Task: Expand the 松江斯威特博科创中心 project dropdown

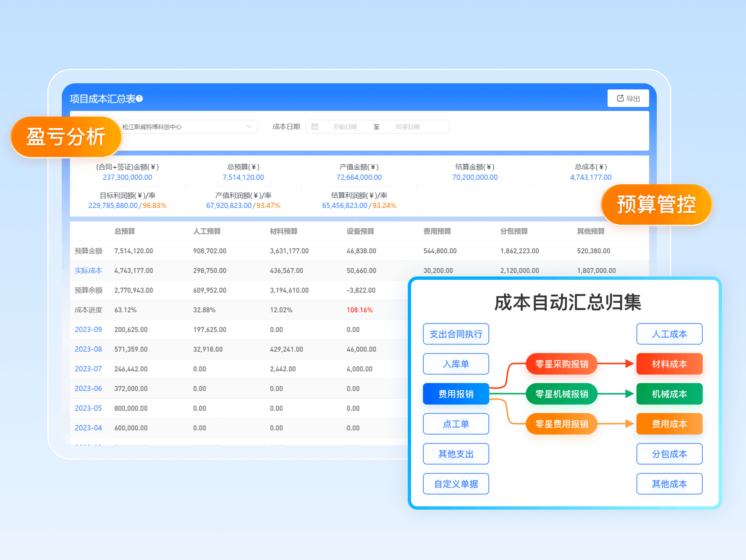Action: tap(249, 127)
